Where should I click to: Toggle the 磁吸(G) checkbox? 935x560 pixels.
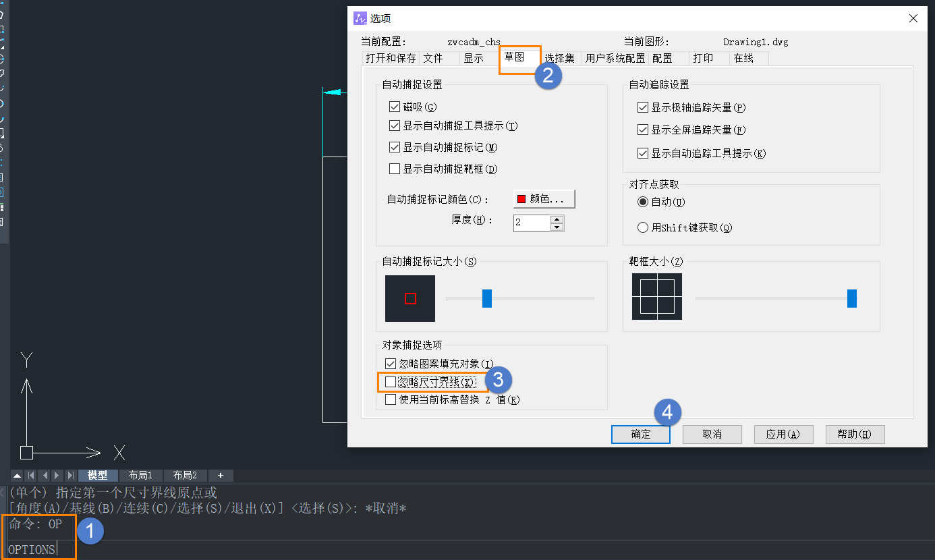[395, 107]
